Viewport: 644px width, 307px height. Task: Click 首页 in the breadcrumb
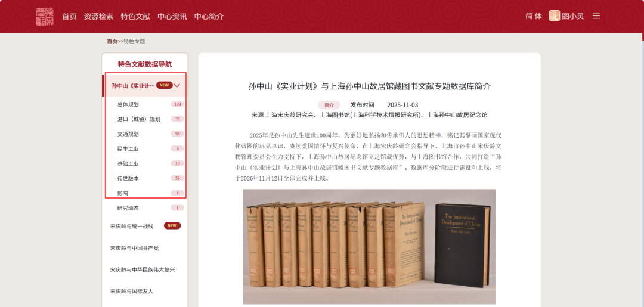point(112,41)
